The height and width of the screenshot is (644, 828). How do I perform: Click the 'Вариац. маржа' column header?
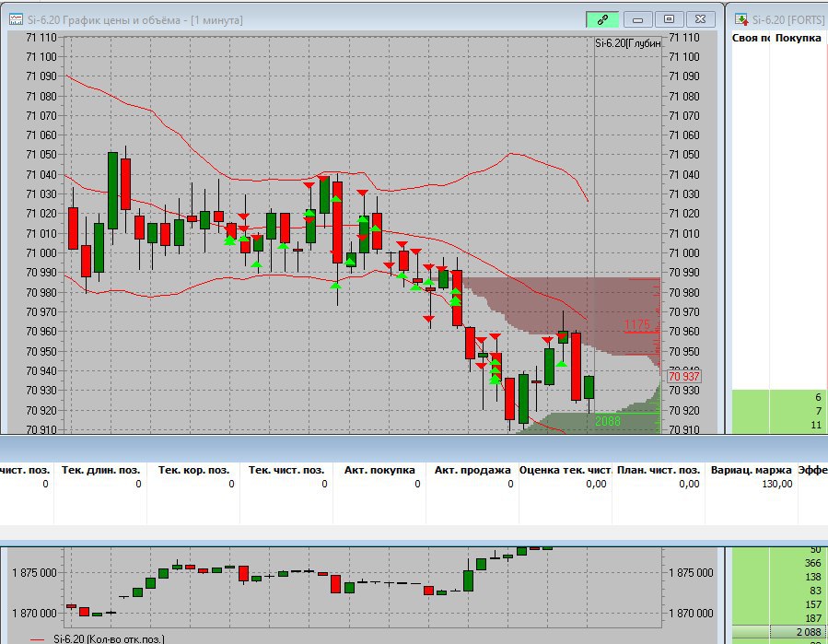coord(752,470)
